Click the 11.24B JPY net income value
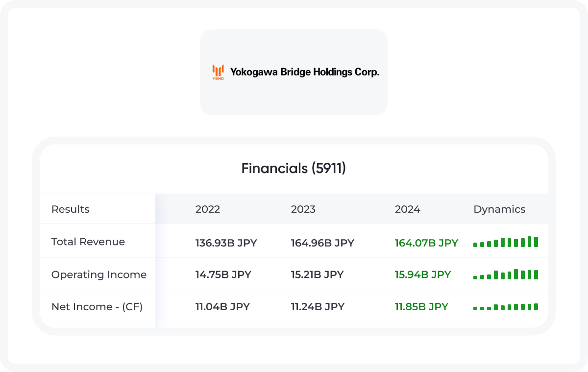This screenshot has height=372, width=588. click(x=318, y=307)
